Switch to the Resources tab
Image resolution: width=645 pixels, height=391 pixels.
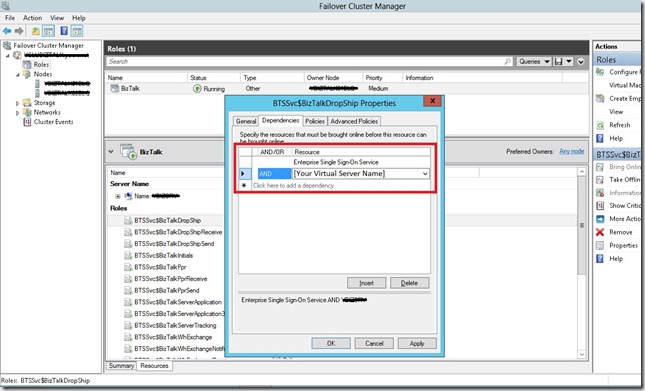pos(154,366)
